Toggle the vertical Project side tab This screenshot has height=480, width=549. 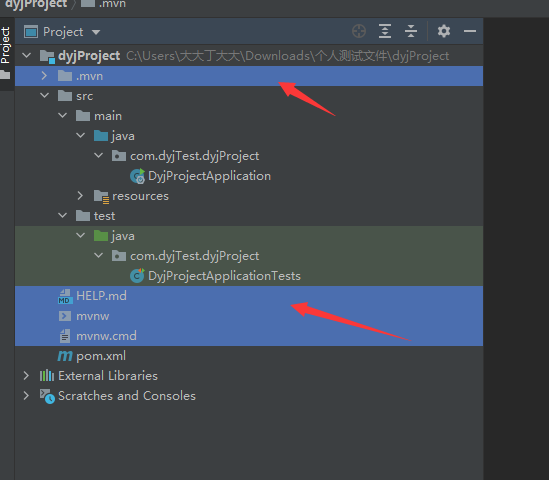coord(6,46)
